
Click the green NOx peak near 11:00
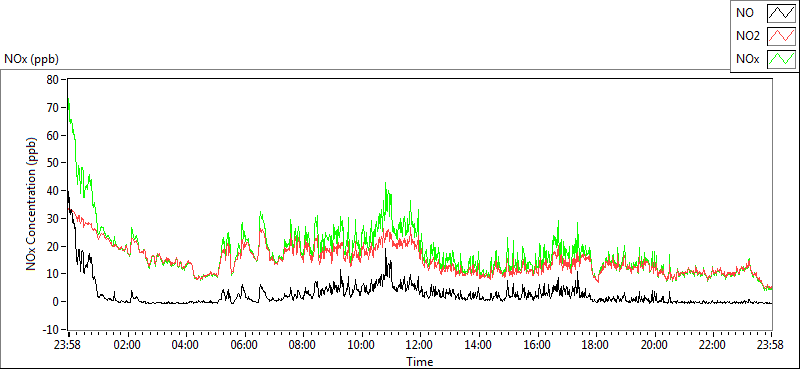(x=386, y=183)
